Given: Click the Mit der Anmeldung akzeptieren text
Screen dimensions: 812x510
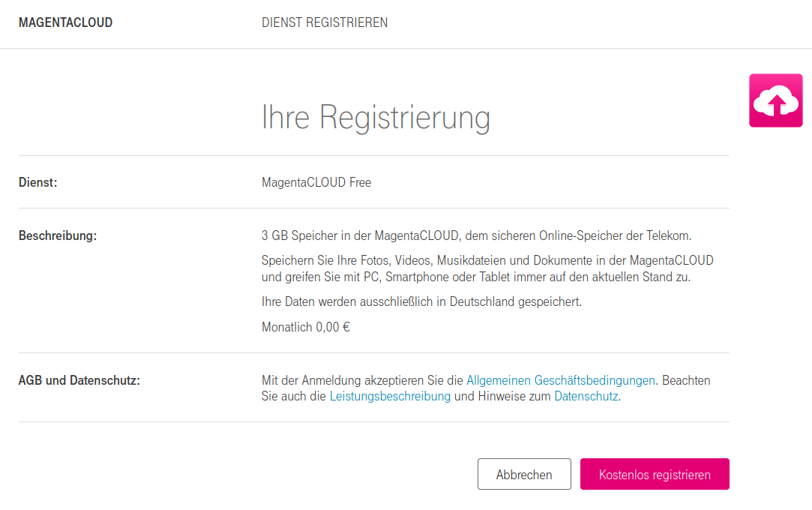Looking at the screenshot, I should [x=362, y=380].
